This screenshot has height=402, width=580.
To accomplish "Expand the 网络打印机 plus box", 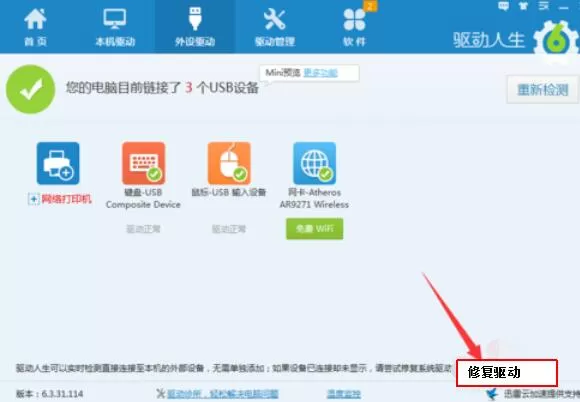I will click(x=33, y=199).
